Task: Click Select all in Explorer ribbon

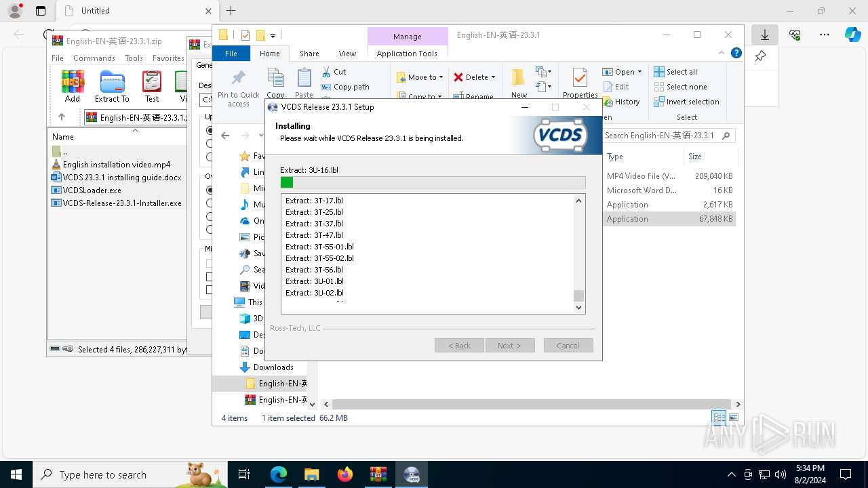Action: click(x=675, y=72)
